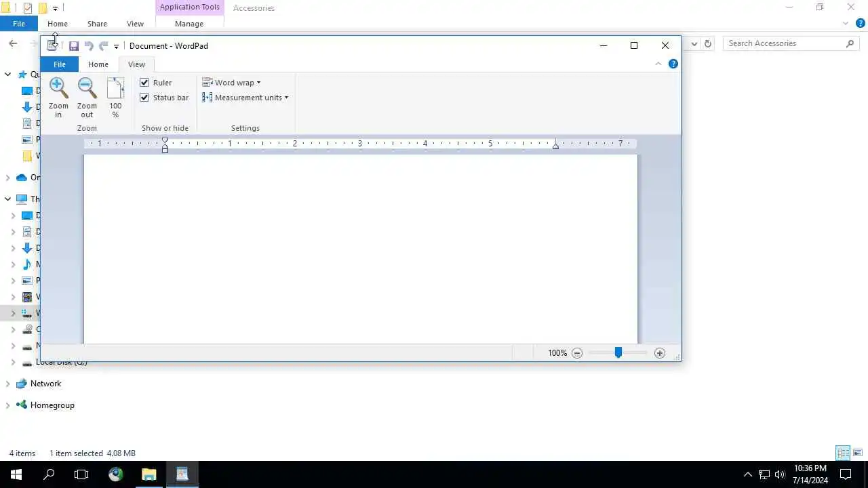Click the first-line indent marker on the ruler
The height and width of the screenshot is (488, 868).
coord(165,140)
